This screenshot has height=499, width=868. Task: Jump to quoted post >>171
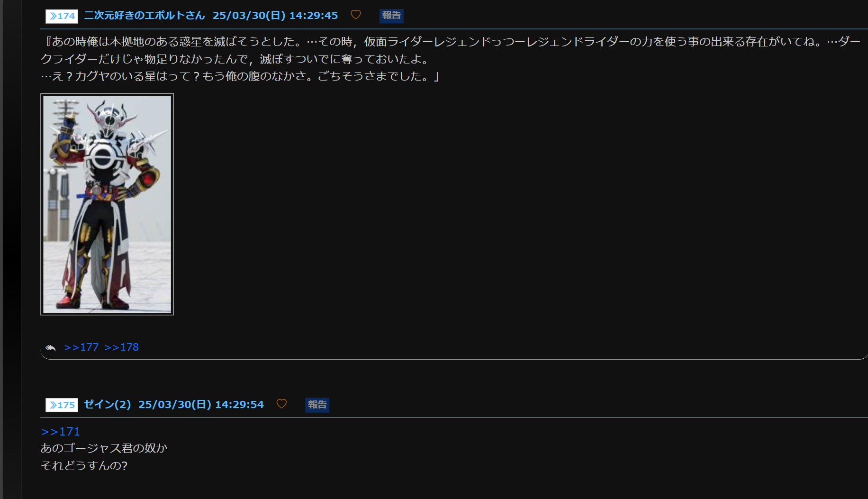[60, 432]
